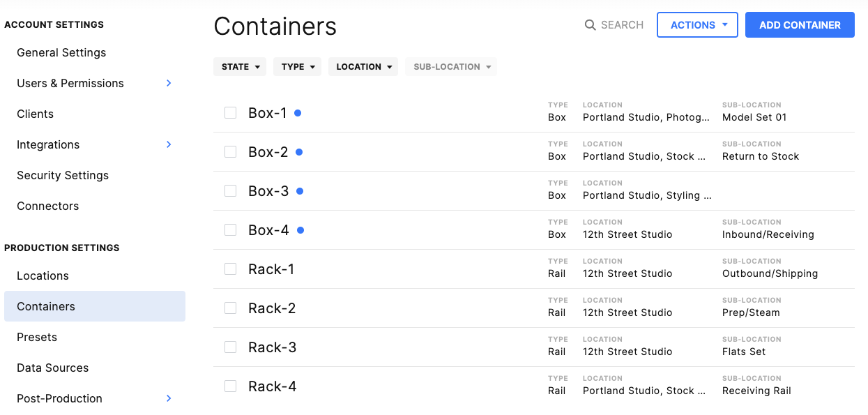This screenshot has height=415, width=868.
Task: Click the status indicator next to Box-2
Action: [x=298, y=151]
